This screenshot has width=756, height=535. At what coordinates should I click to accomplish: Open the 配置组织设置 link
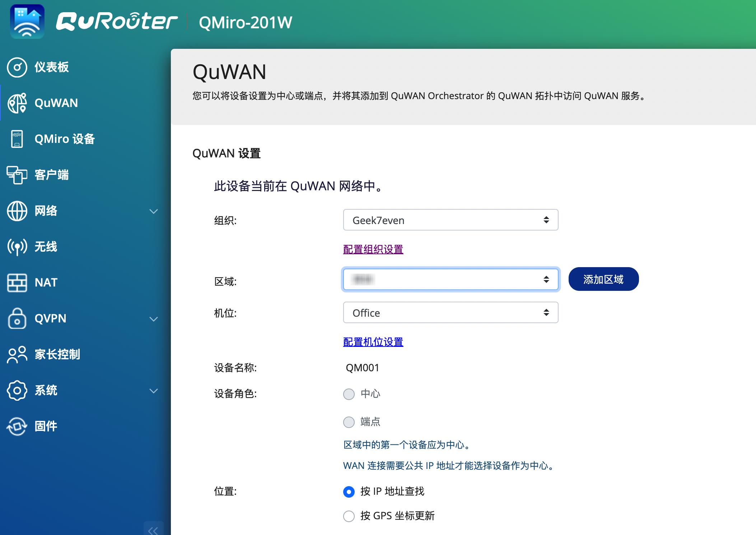(x=373, y=248)
